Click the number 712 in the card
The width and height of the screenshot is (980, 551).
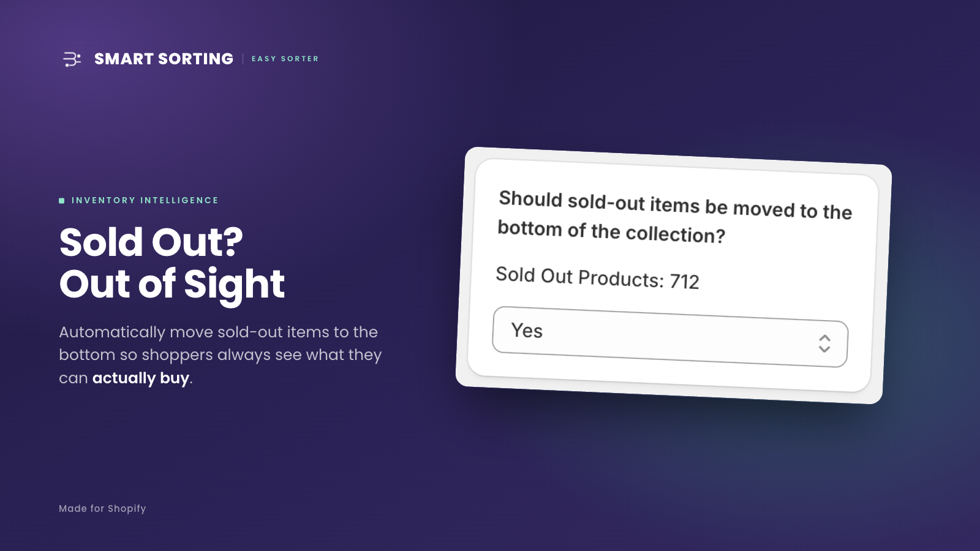[x=684, y=282]
